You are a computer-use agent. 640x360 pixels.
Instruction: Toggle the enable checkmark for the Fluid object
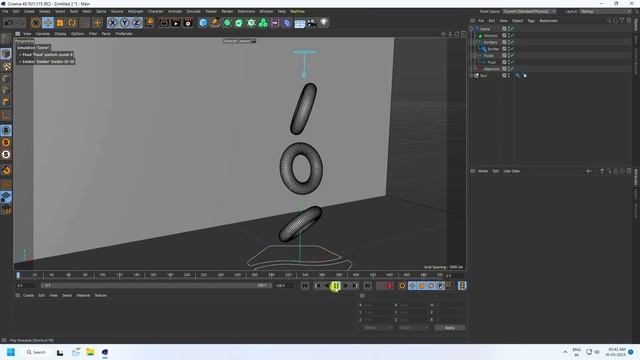point(512,62)
